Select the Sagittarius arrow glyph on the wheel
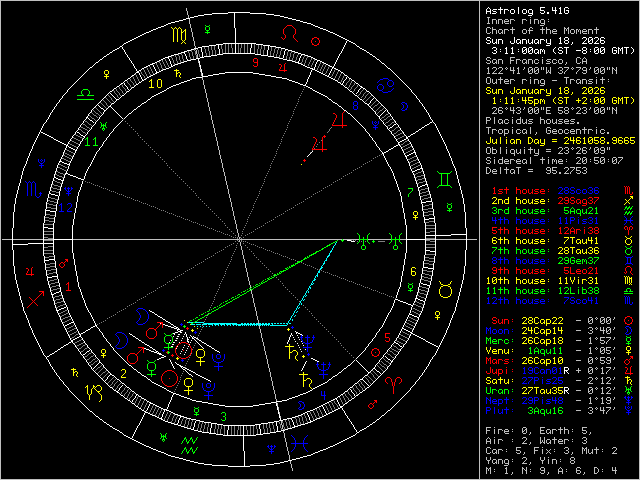640x480 pixels. tap(34, 298)
